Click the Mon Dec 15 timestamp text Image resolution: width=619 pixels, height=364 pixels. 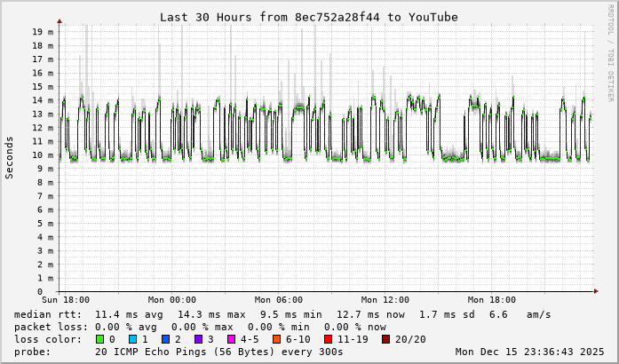click(529, 352)
